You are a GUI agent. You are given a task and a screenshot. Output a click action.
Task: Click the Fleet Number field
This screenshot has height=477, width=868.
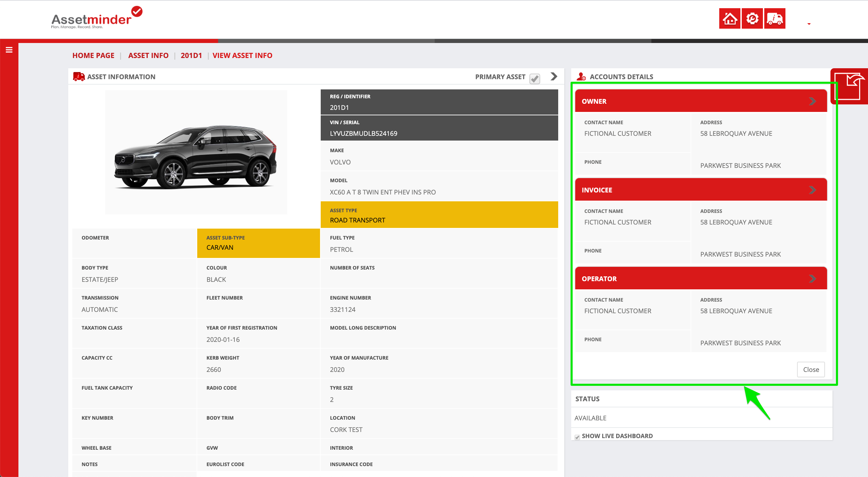coord(258,303)
